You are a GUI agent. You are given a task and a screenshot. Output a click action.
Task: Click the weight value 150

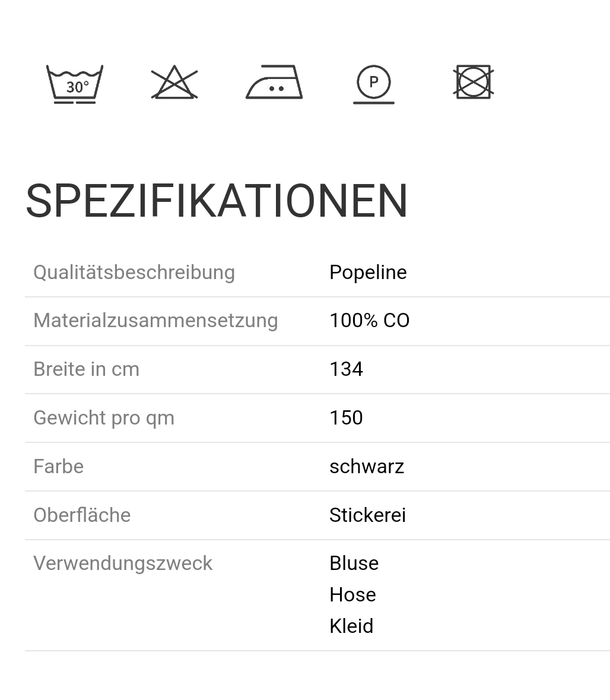click(346, 418)
